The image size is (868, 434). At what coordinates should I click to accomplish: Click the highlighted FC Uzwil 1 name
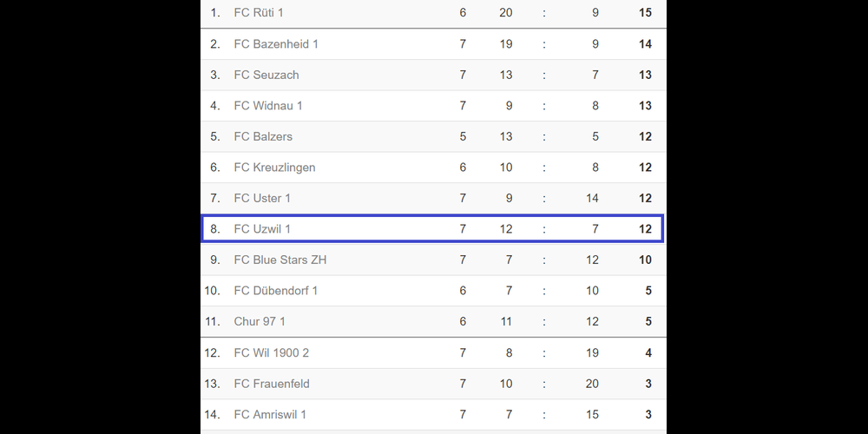tap(262, 229)
